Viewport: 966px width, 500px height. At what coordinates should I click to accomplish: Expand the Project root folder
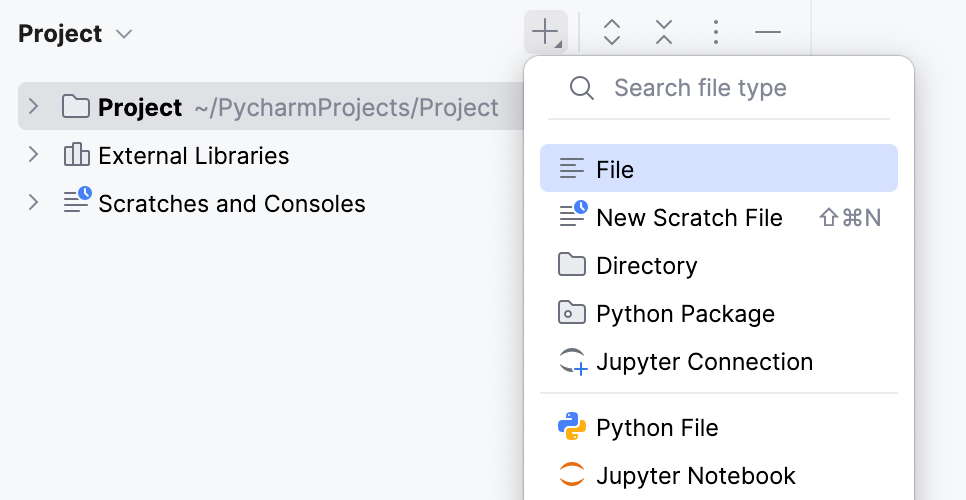(x=33, y=107)
